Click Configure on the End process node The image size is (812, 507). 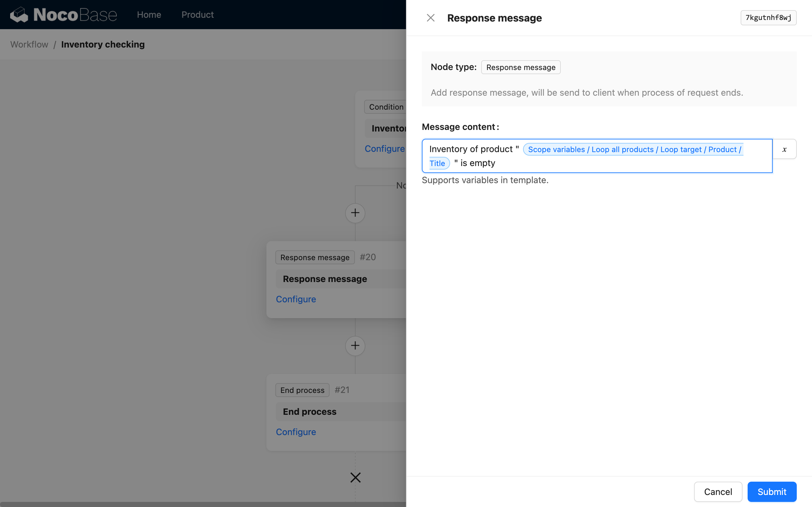[296, 432]
